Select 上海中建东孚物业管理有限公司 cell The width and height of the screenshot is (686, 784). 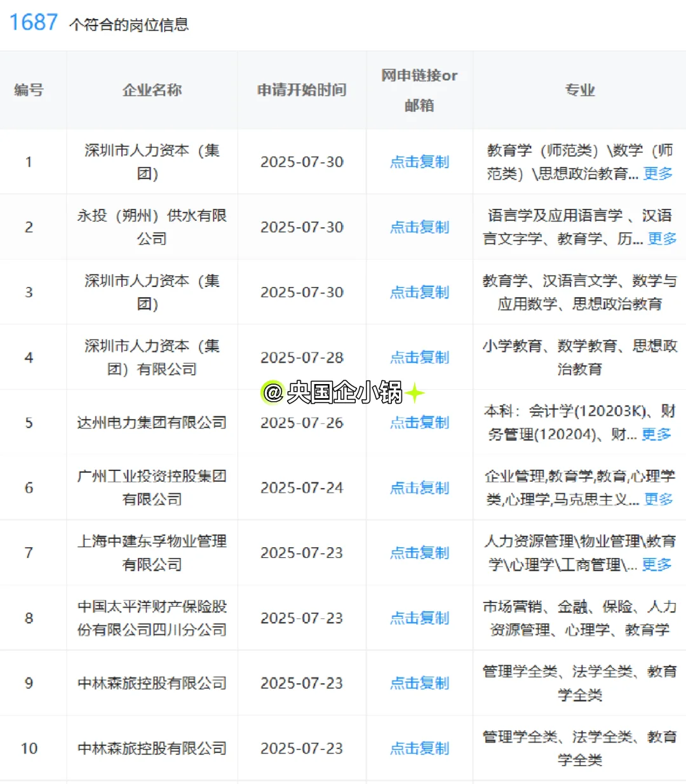click(152, 553)
